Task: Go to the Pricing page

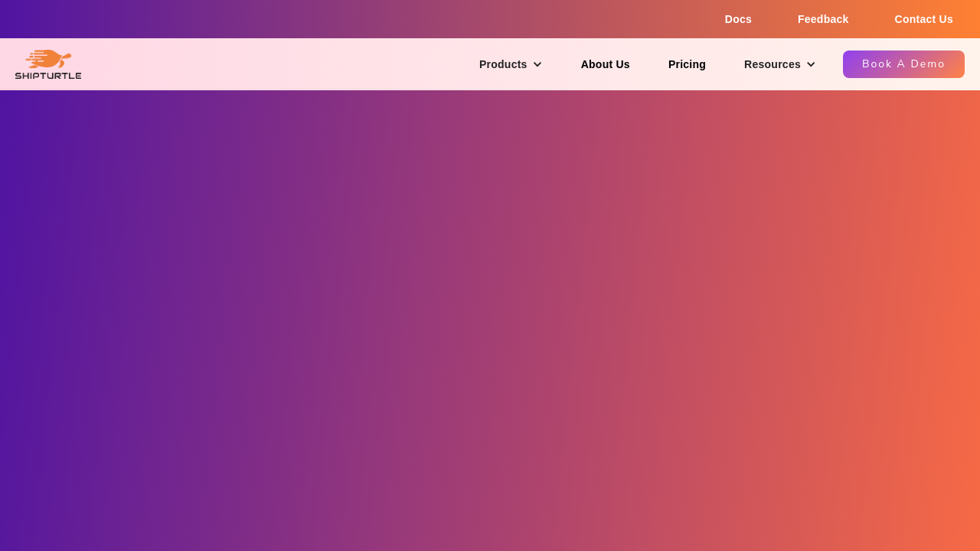Action: coord(687,64)
